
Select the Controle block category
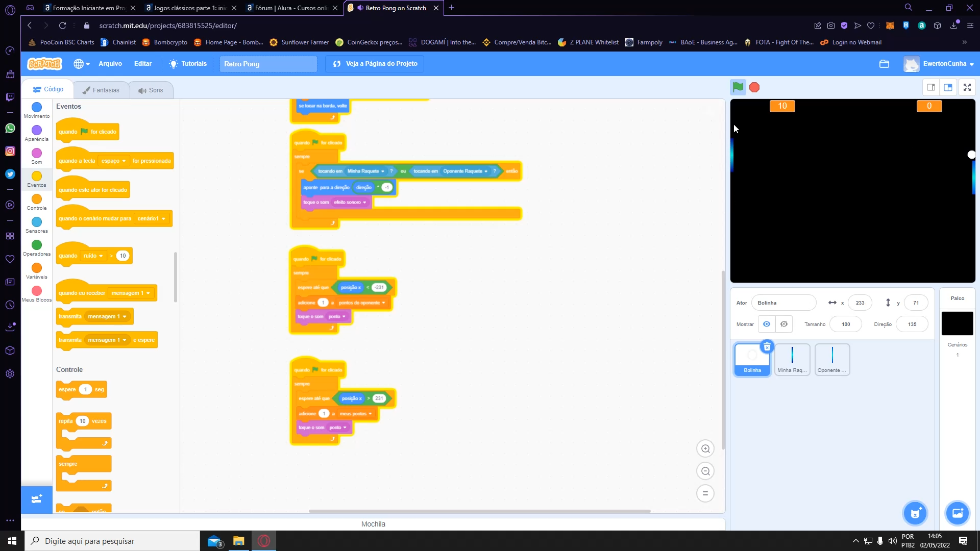37,202
